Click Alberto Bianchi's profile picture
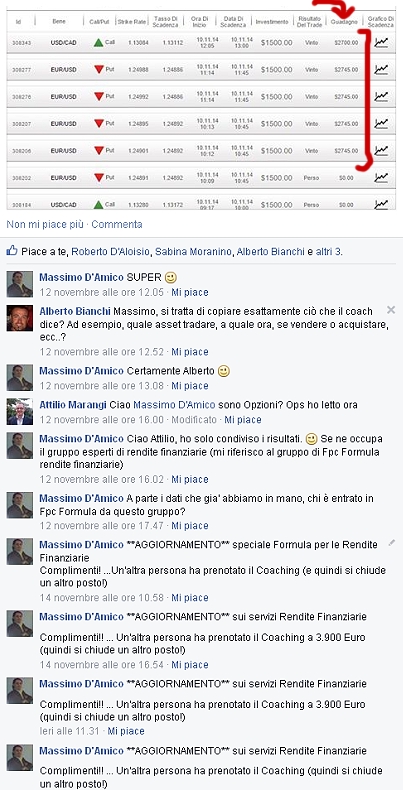Screen dimensions: 403x790 point(20,318)
